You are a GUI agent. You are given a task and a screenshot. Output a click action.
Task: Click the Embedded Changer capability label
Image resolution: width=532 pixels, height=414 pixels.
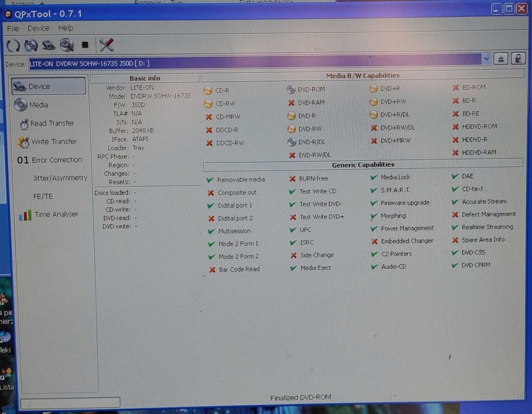tap(407, 241)
